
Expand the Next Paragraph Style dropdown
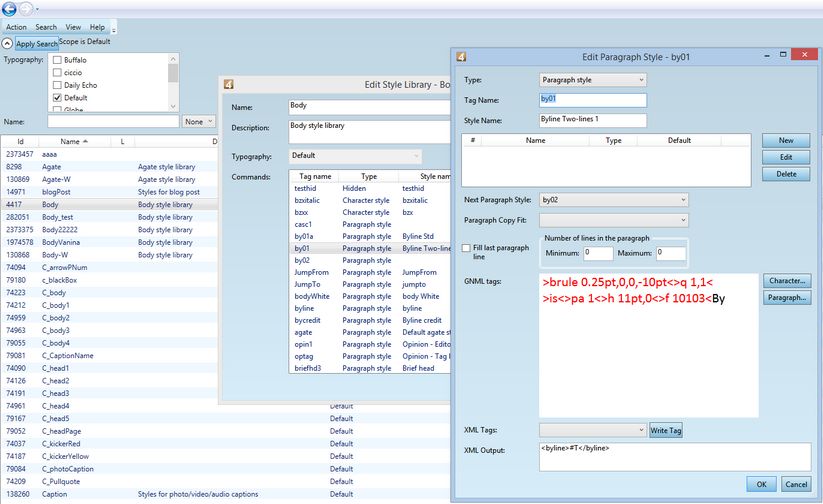click(x=613, y=200)
